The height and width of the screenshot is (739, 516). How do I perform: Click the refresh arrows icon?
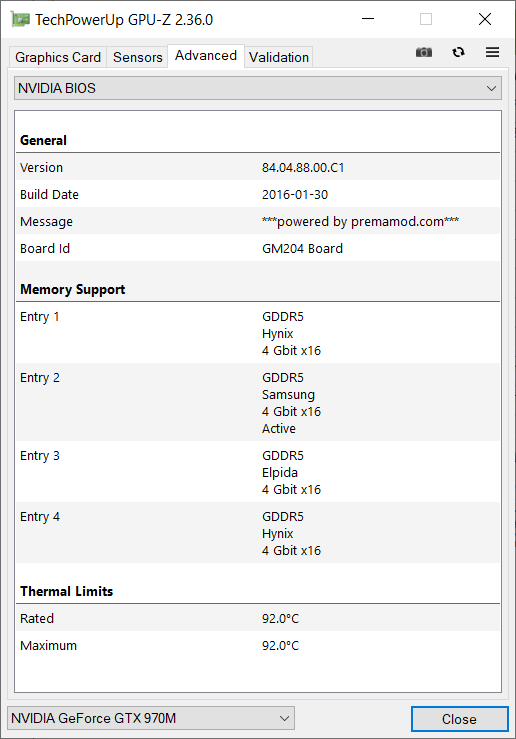tap(459, 52)
